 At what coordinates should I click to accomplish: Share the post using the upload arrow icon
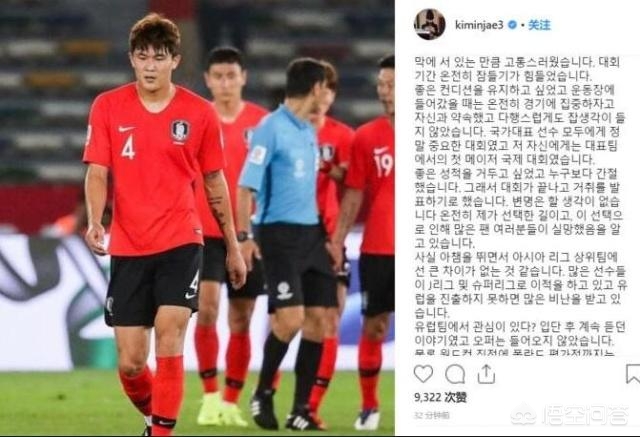(486, 374)
